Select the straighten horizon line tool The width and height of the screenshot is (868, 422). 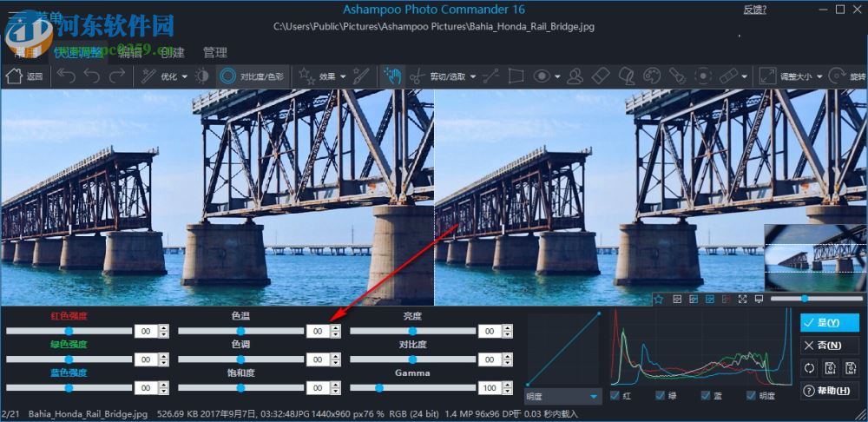pos(490,76)
